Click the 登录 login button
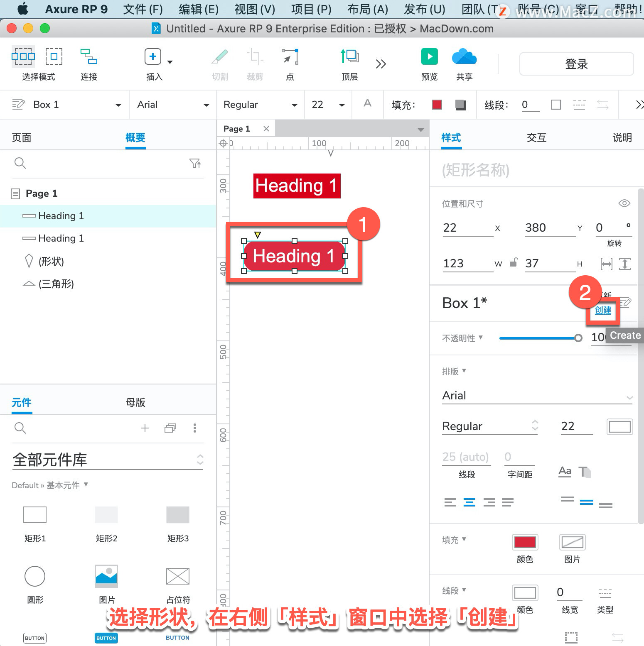Screen dimensions: 644x646 [576, 64]
